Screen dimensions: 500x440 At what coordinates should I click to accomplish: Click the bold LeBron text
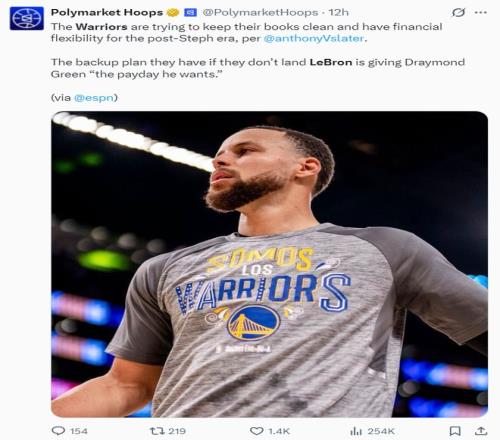331,62
